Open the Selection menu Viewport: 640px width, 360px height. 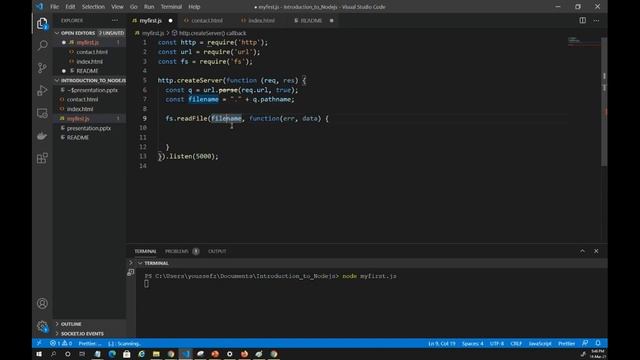pyautogui.click(x=93, y=7)
